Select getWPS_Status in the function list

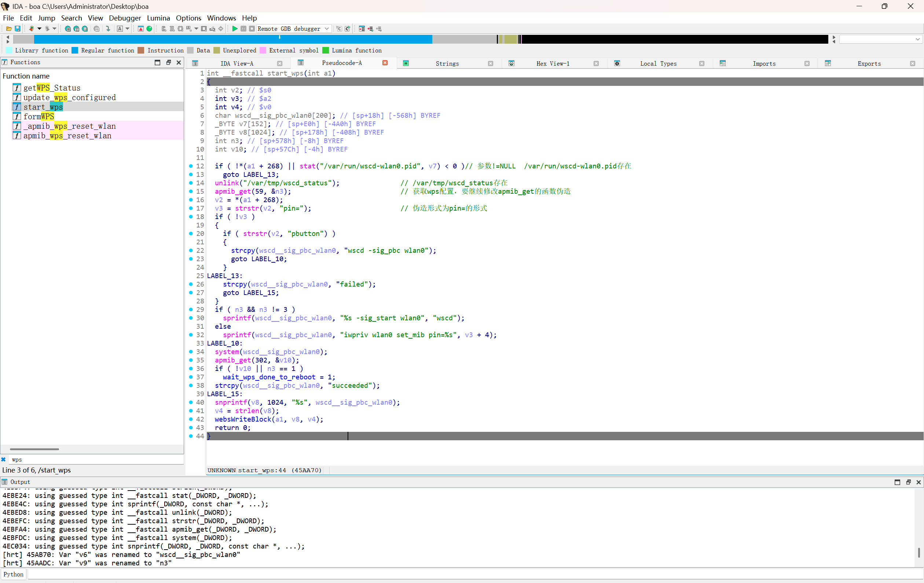tap(52, 88)
